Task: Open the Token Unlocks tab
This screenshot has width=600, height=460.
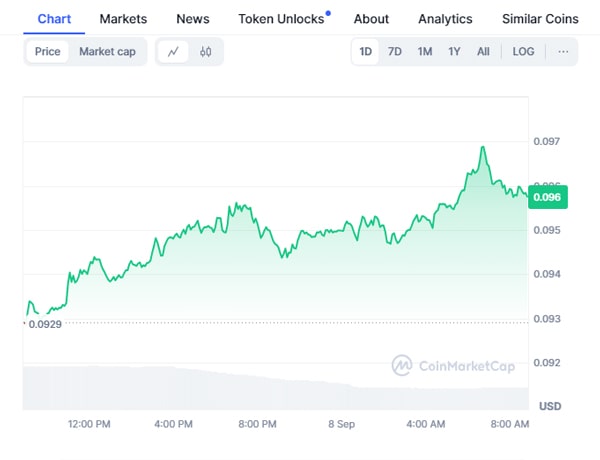Action: (281, 19)
